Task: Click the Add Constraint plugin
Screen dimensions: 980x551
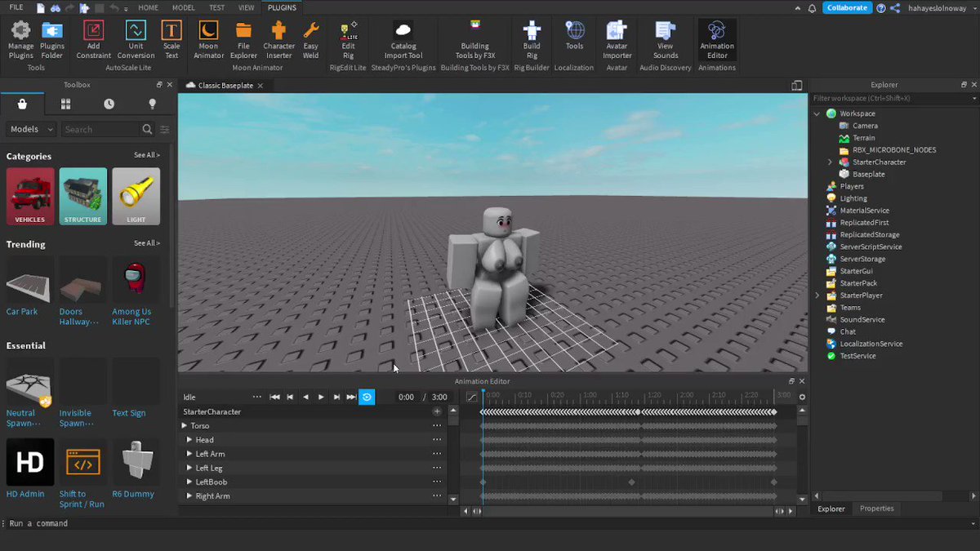Action: coord(94,39)
